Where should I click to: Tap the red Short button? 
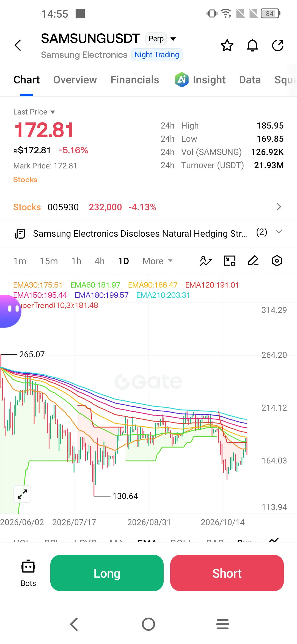click(227, 573)
